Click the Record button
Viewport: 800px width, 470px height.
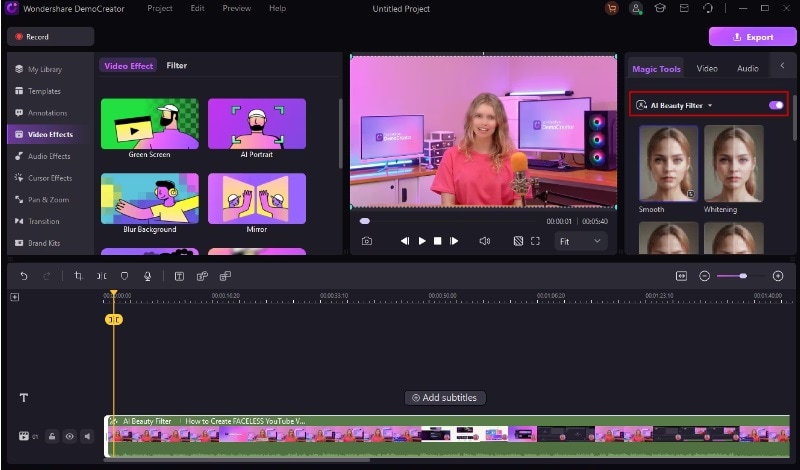pyautogui.click(x=51, y=37)
